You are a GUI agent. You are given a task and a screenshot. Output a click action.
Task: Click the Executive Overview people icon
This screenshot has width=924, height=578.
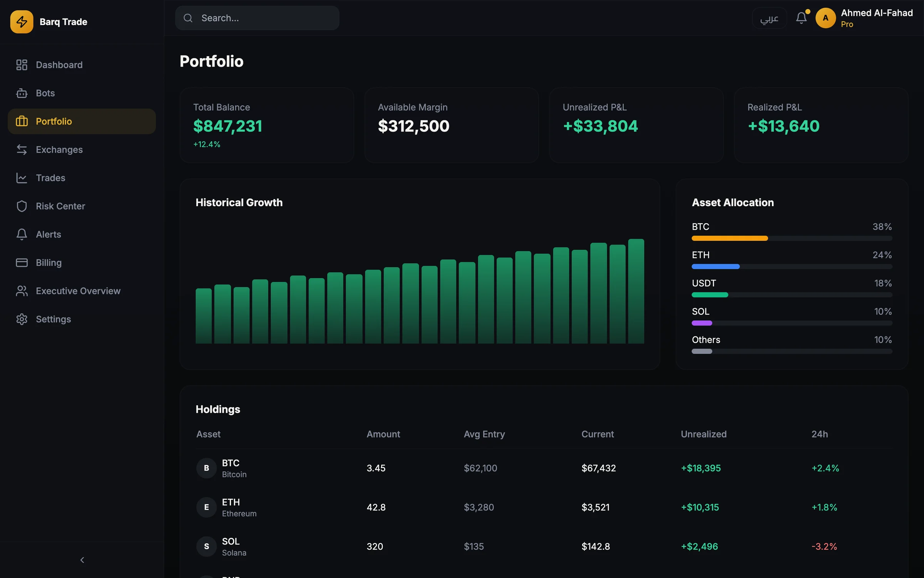[x=22, y=291]
